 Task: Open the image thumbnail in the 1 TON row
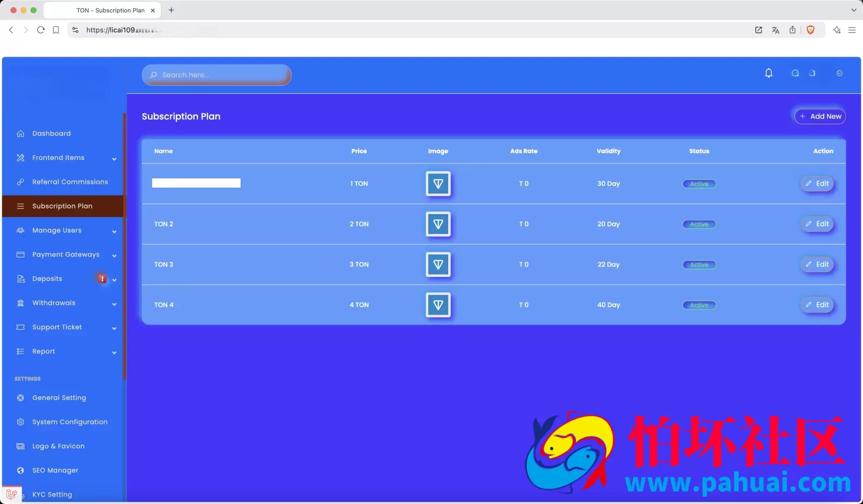[438, 184]
